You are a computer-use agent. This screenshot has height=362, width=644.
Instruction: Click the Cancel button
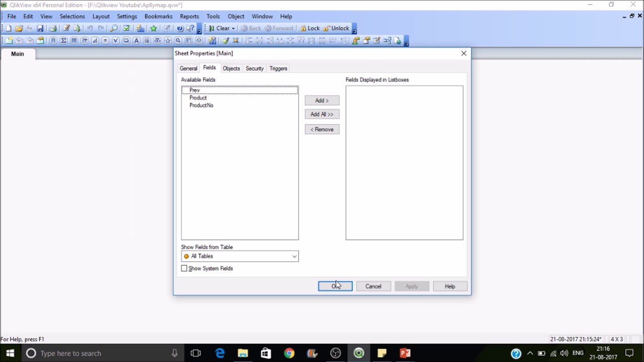point(373,286)
